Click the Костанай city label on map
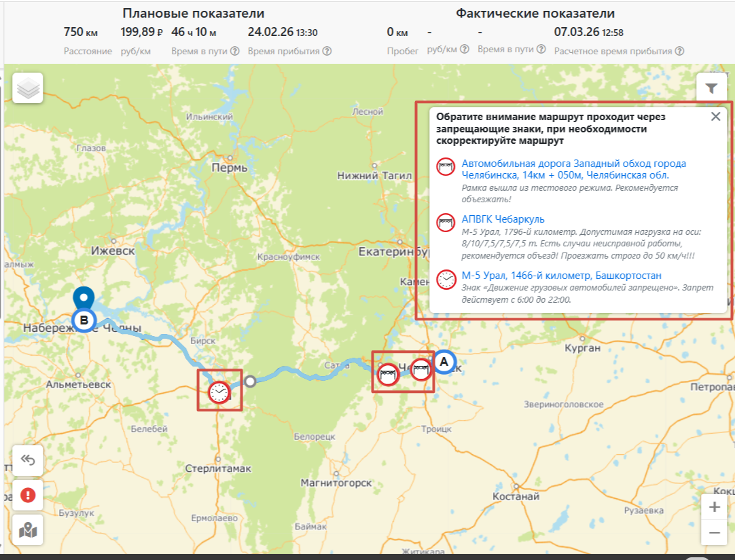The image size is (735, 560). point(516,496)
